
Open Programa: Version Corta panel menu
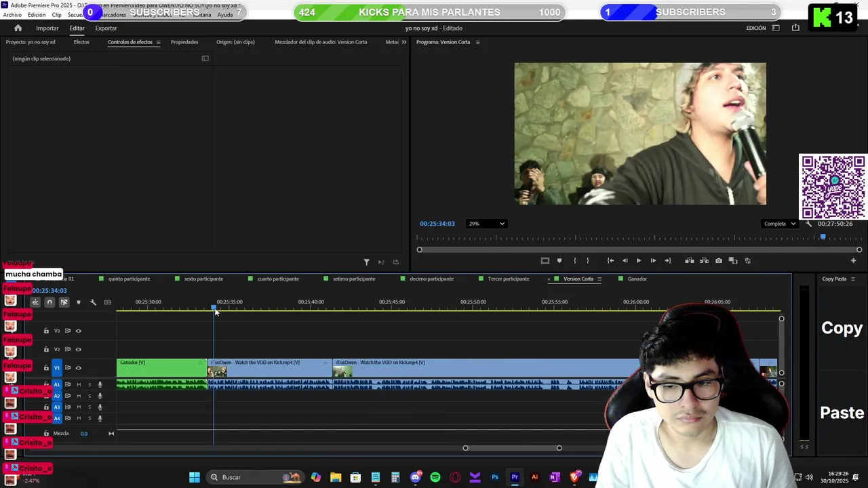point(477,42)
